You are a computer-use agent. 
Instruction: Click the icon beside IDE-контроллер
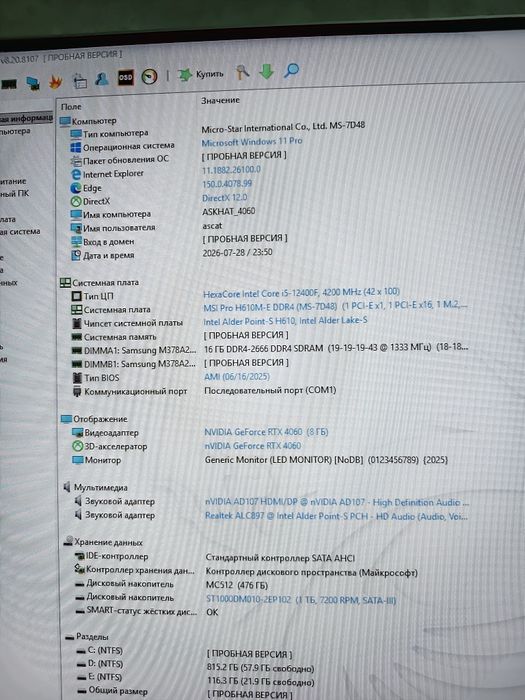79,556
